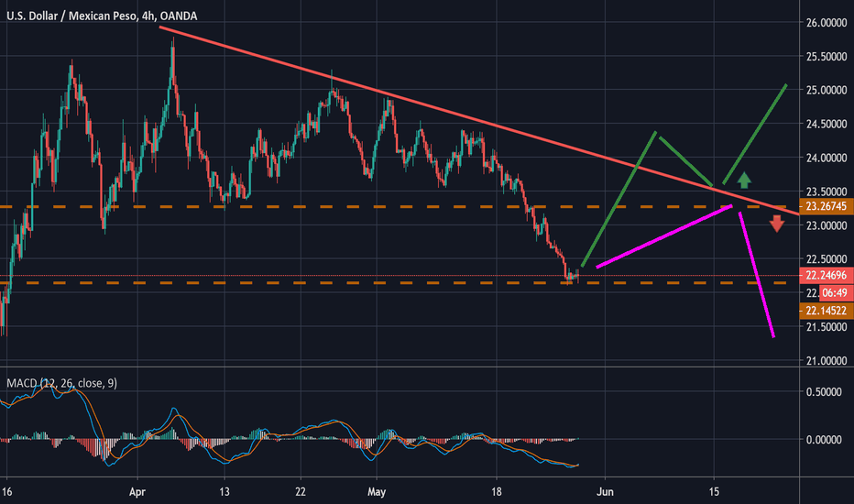Select the red down arrow drawing

click(x=777, y=224)
